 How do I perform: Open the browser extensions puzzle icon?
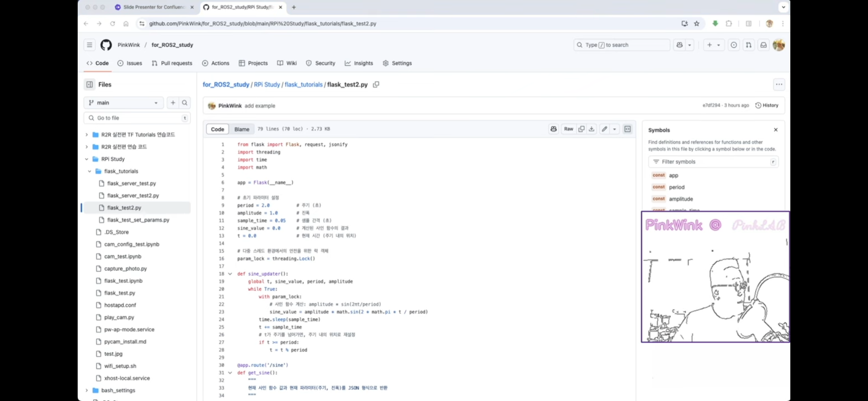pos(729,24)
